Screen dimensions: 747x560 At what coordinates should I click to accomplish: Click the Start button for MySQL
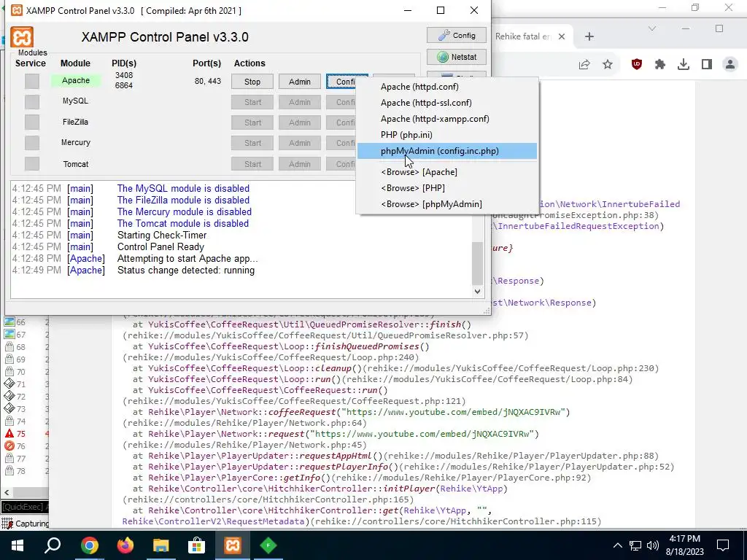252,102
